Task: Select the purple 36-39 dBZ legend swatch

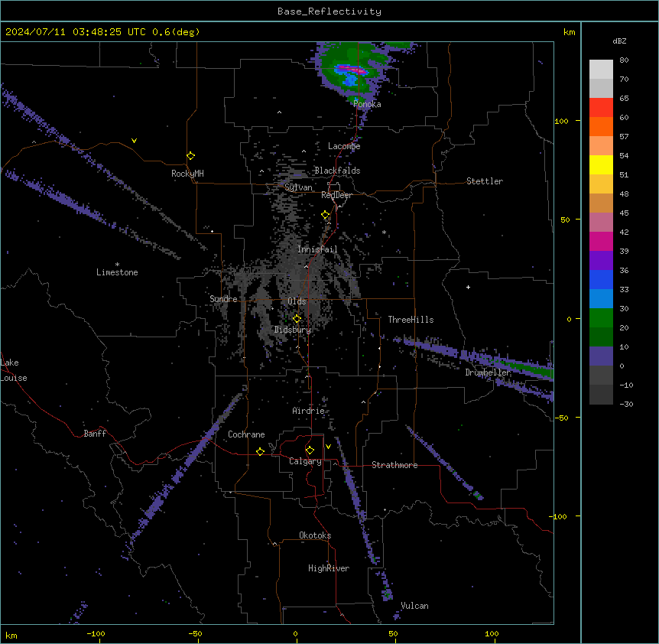Action: (x=601, y=261)
